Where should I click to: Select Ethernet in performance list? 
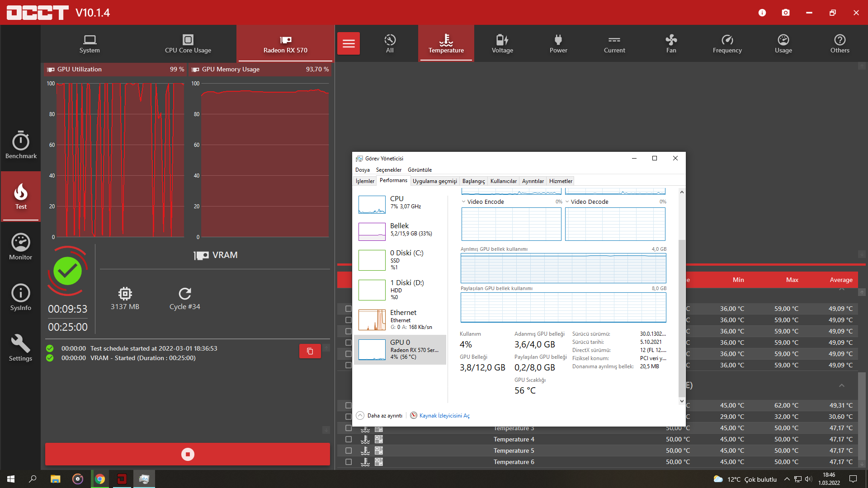pos(400,319)
